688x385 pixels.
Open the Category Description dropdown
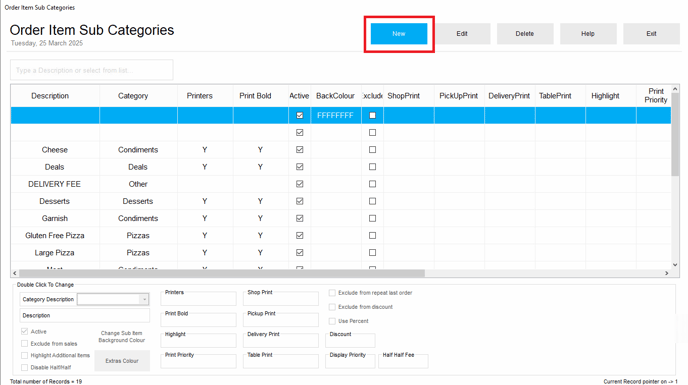point(144,299)
